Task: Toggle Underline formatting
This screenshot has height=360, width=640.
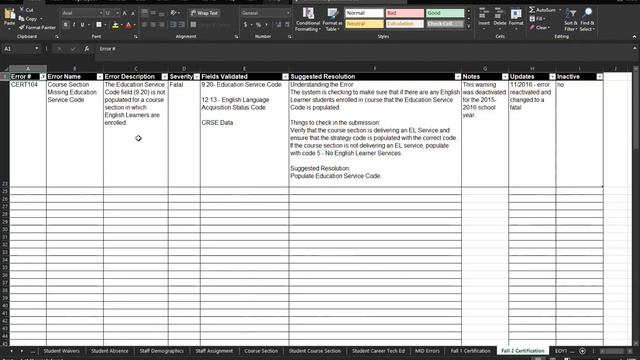Action: (x=82, y=25)
